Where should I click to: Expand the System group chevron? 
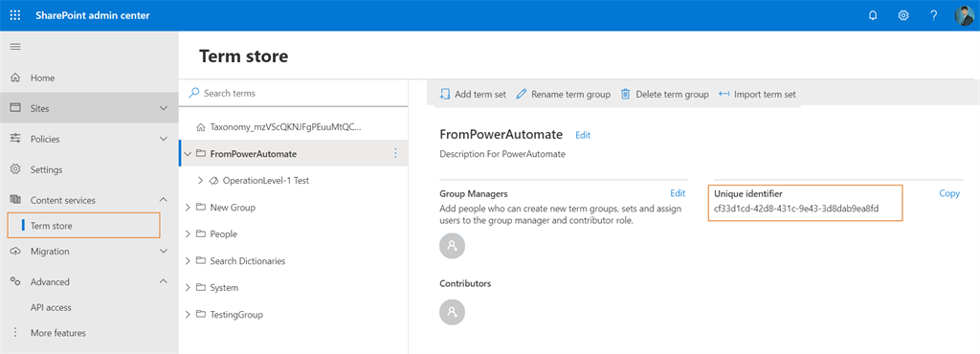point(188,288)
